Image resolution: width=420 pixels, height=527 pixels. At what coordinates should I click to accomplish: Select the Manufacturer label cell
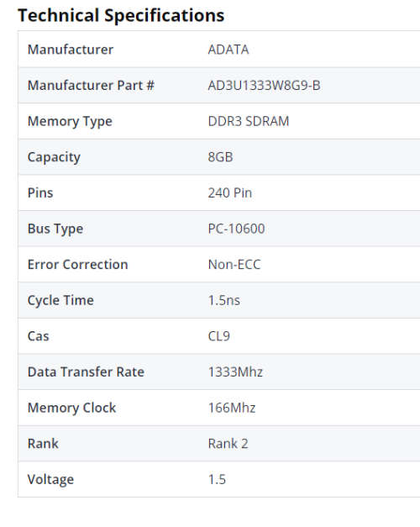click(71, 50)
